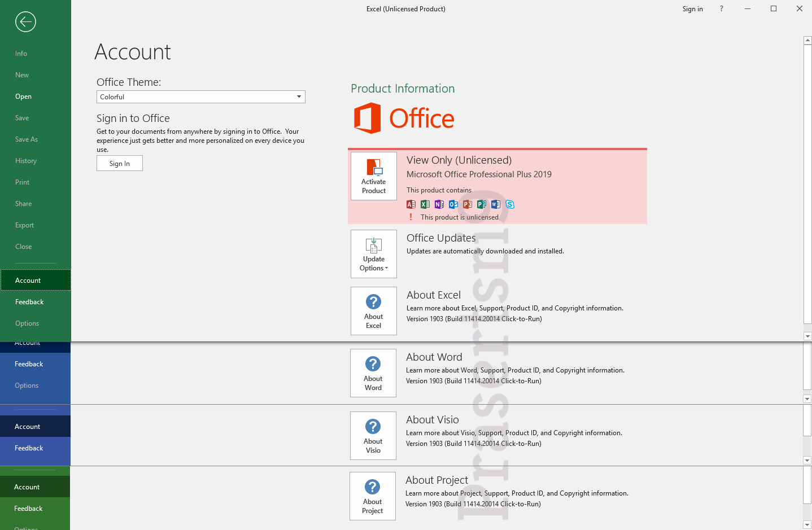Select Account in the dark blue Visio sidebar

35,427
